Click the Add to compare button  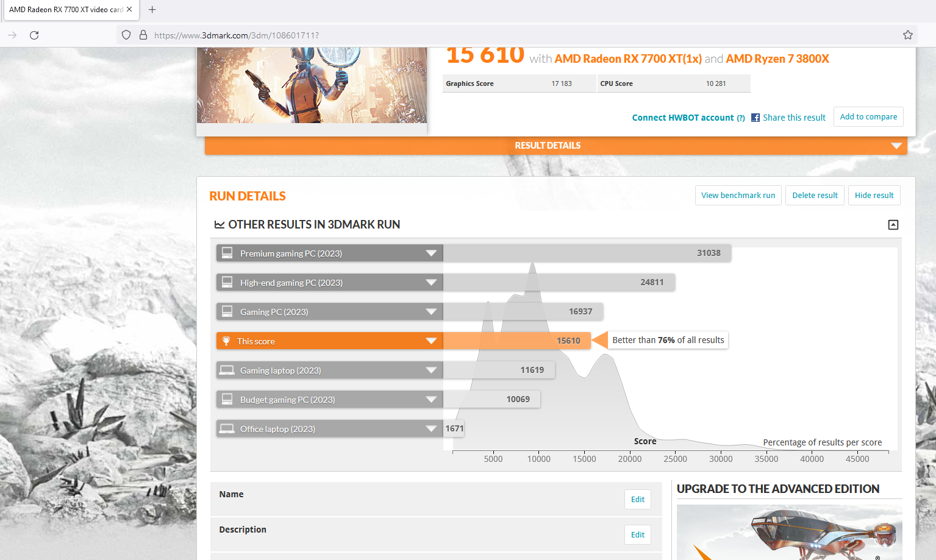pyautogui.click(x=868, y=117)
